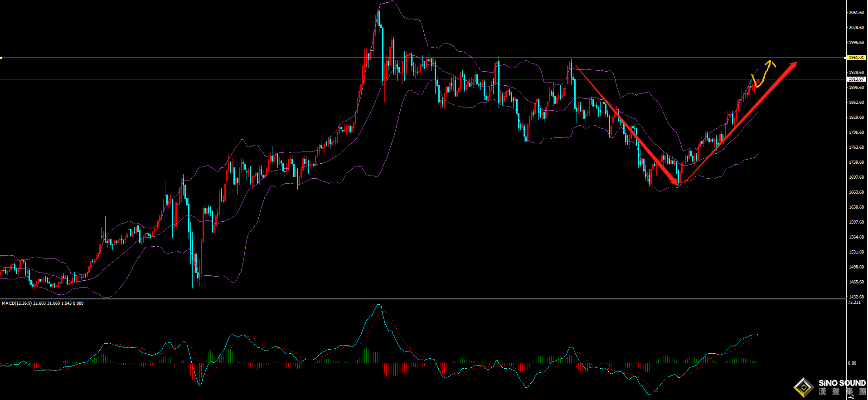
Task: Select the yellow horizontal line at 1961.01
Action: point(423,58)
